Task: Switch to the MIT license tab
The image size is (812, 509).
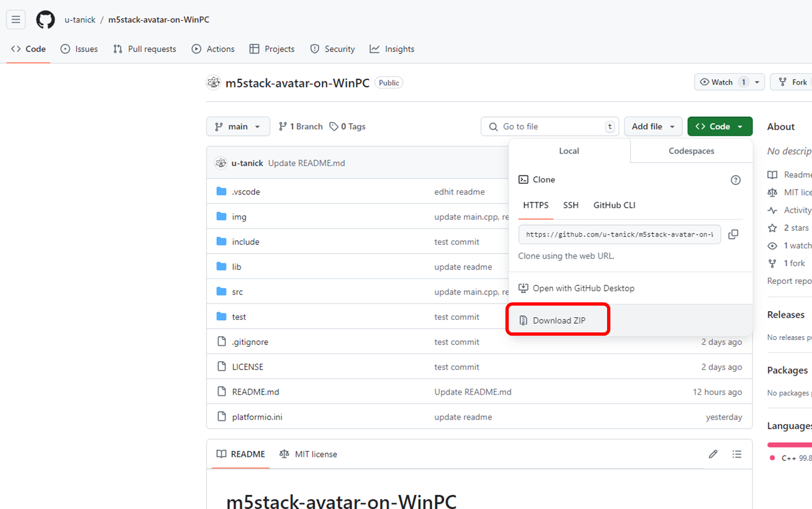Action: click(308, 454)
